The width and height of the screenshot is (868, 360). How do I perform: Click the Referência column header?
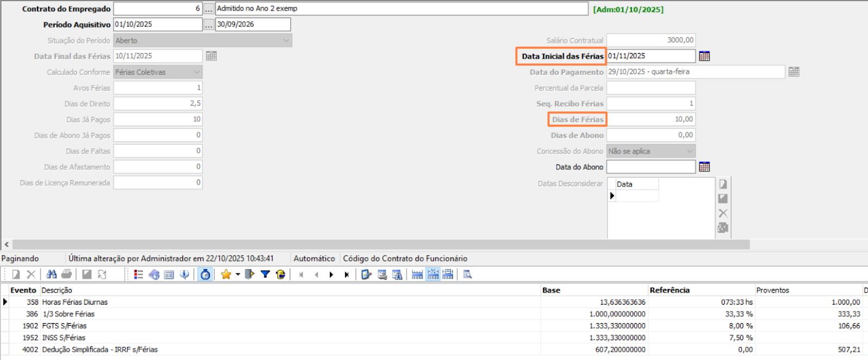669,290
